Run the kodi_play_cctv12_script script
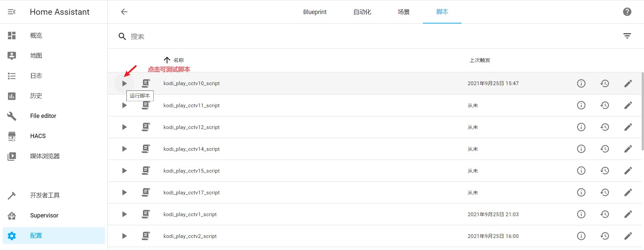644x250 pixels. (x=124, y=127)
